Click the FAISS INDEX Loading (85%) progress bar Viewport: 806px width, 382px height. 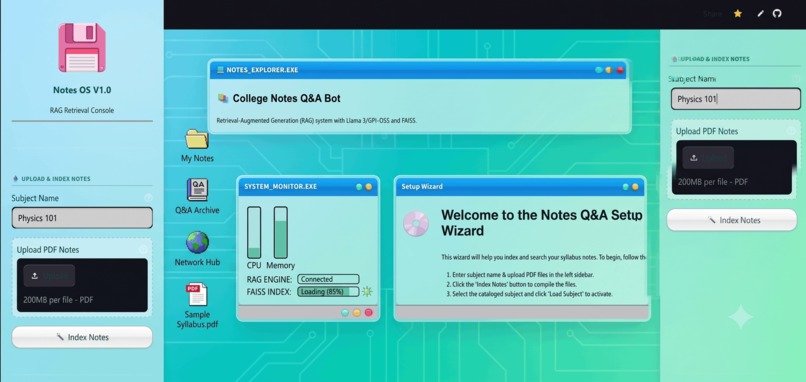[328, 292]
